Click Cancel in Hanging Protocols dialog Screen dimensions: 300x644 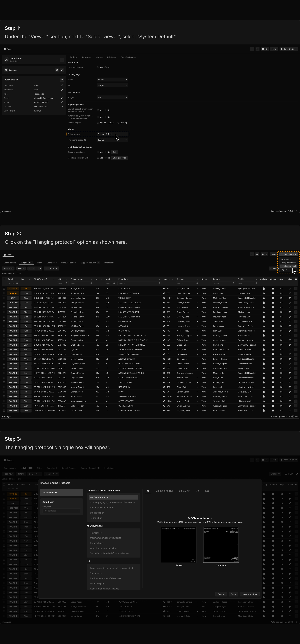click(x=221, y=594)
